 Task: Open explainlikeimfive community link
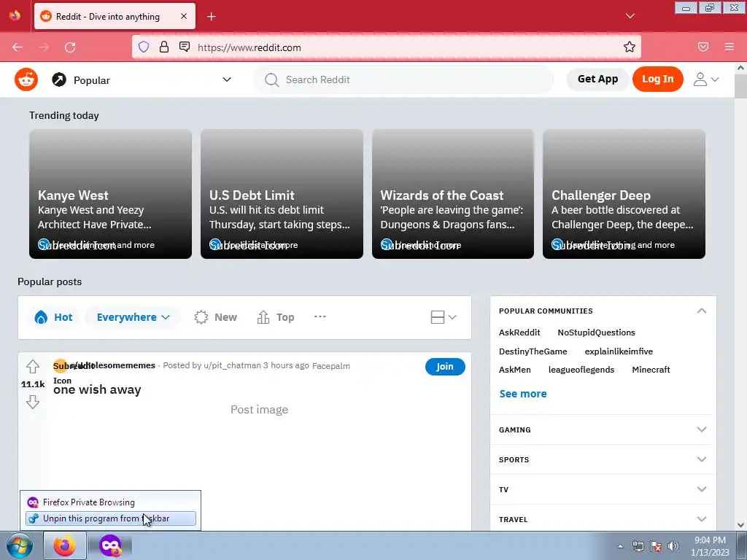[619, 351]
